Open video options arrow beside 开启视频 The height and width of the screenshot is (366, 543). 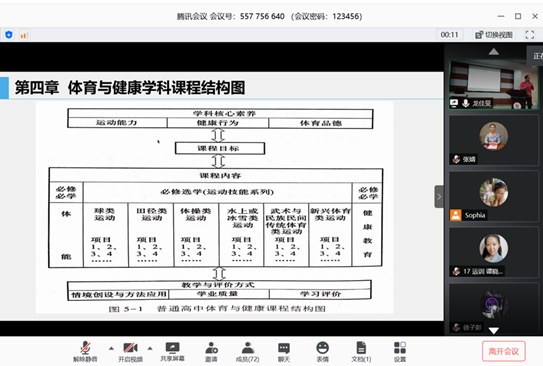150,348
